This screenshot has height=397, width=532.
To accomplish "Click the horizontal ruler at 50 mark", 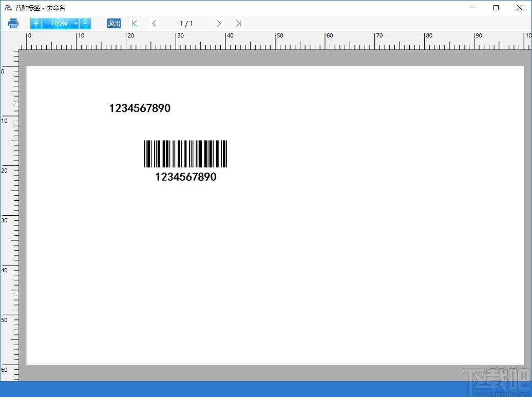I will (275, 41).
